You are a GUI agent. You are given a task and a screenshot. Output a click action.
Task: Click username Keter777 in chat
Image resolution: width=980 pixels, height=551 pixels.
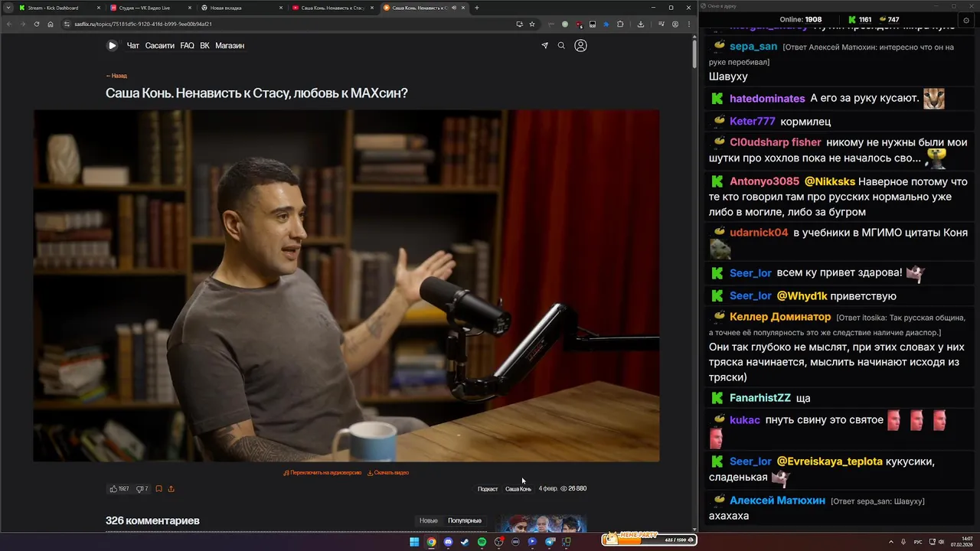pyautogui.click(x=753, y=121)
